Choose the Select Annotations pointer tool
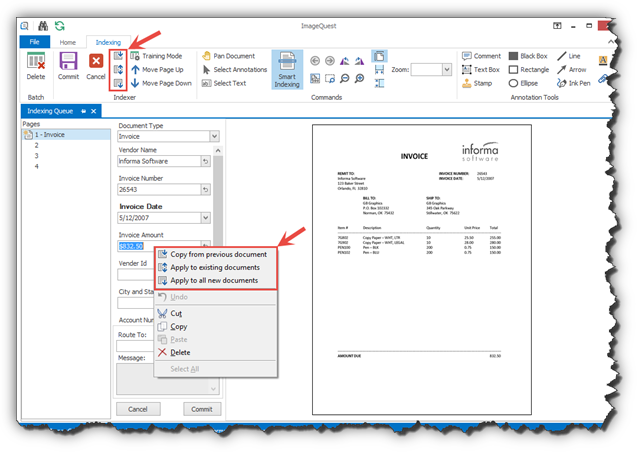Image resolution: width=637 pixels, height=452 pixels. pos(235,69)
